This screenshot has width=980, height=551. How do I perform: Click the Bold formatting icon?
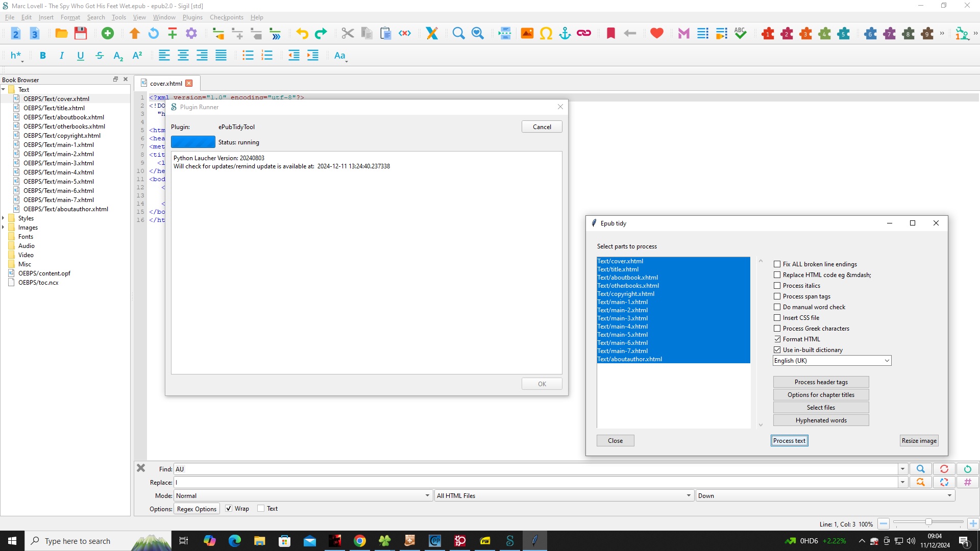click(43, 56)
